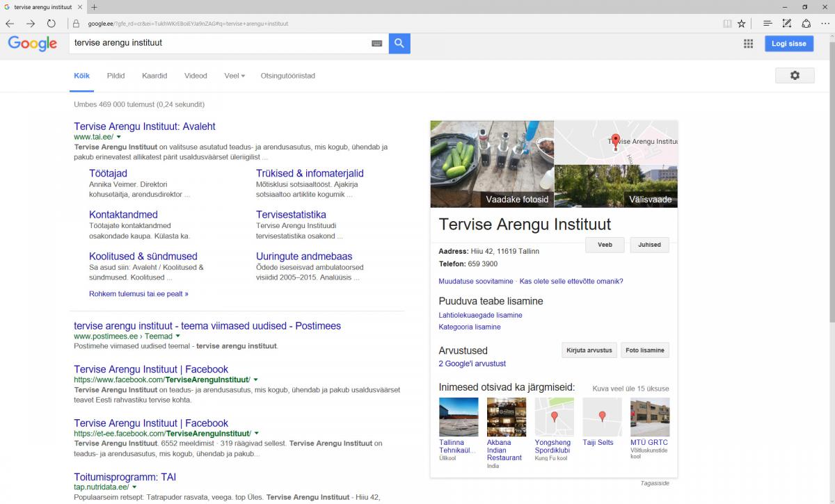Click Kuva veel üle 15 üksuse
The image size is (835, 504).
tap(630, 389)
